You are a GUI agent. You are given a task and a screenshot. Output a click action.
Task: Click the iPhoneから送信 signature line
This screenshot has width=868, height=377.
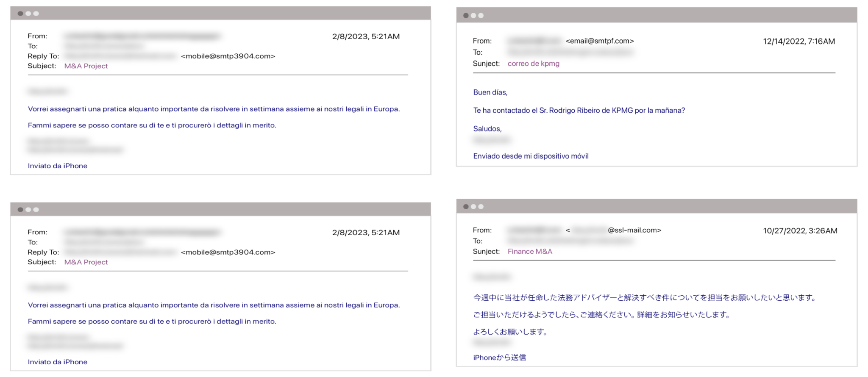point(499,358)
